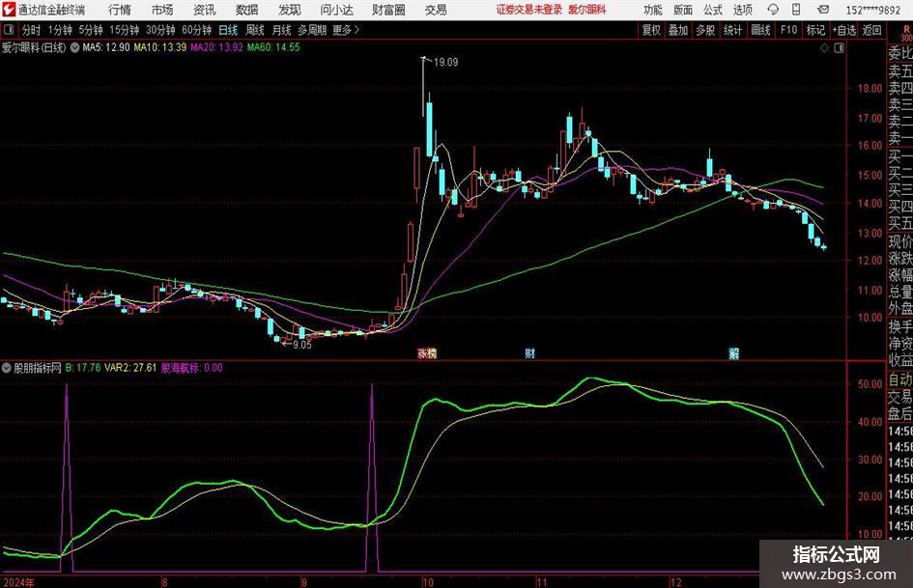Viewport: 913px width, 588px height.
Task: Open the 交易 menu
Action: [436, 10]
